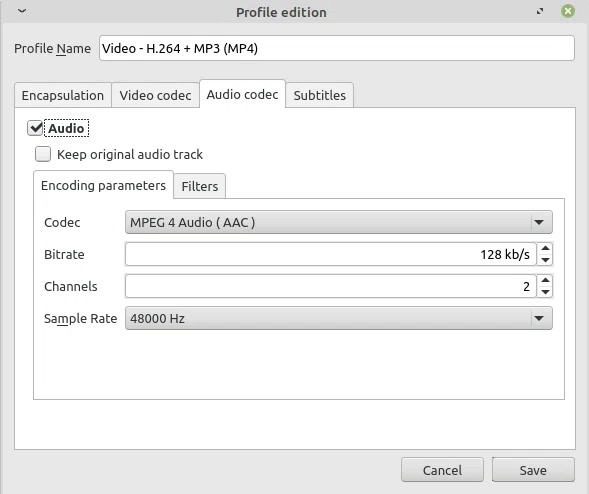Viewport: 589px width, 494px height.
Task: Switch to the Encapsulation tab
Action: tap(63, 95)
